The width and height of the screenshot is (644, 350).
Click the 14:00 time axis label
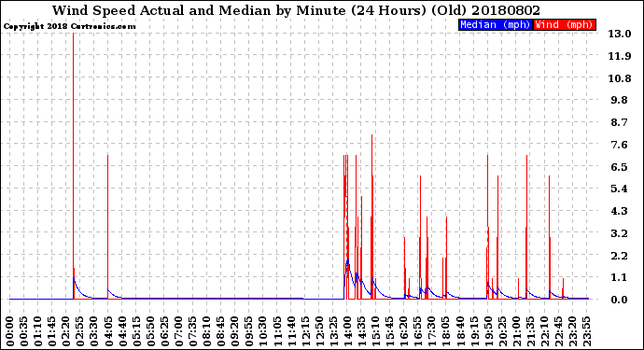[348, 331]
